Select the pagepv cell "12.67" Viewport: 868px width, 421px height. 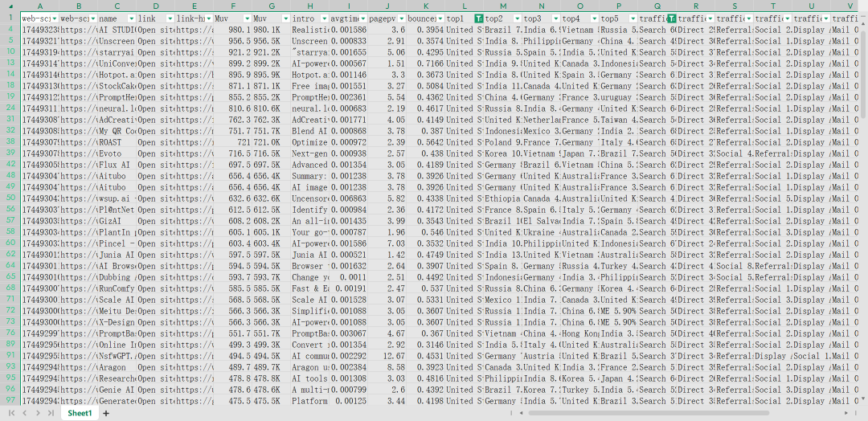coord(387,356)
